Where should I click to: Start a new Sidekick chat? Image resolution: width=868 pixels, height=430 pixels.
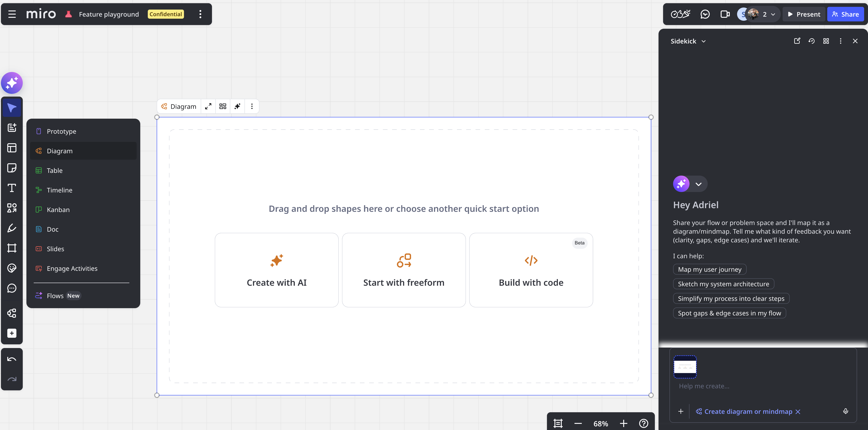[797, 41]
